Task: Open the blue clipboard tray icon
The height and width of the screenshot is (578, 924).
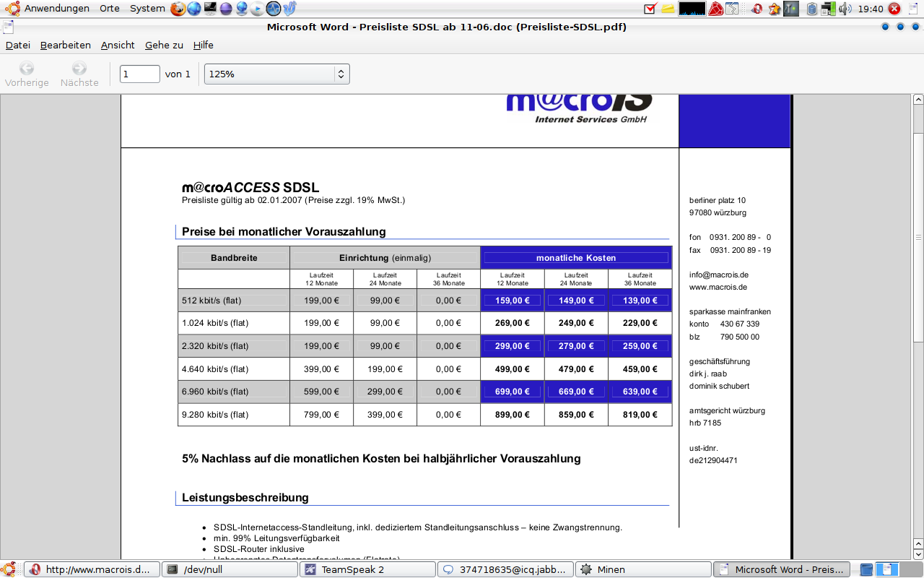Action: (x=812, y=9)
